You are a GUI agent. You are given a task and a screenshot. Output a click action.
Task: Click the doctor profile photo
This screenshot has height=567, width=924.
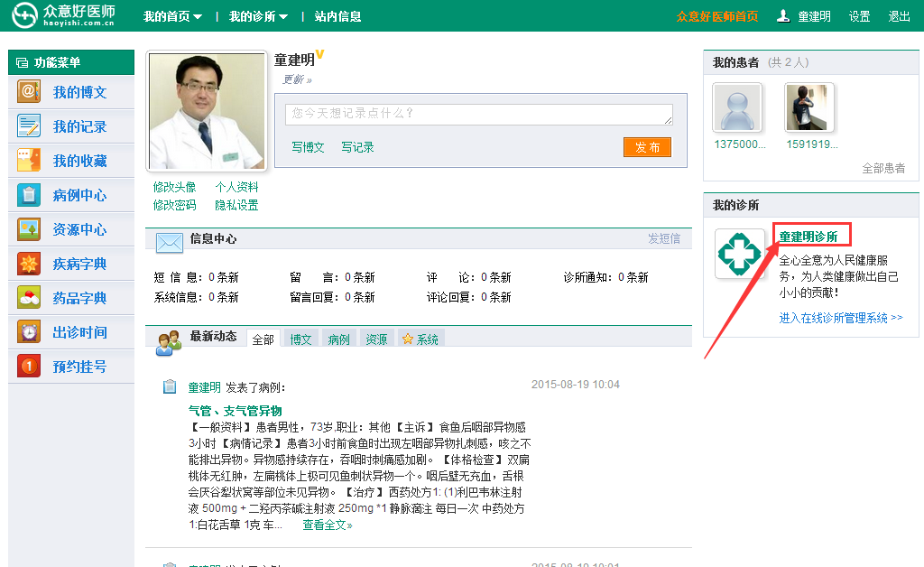pos(207,111)
